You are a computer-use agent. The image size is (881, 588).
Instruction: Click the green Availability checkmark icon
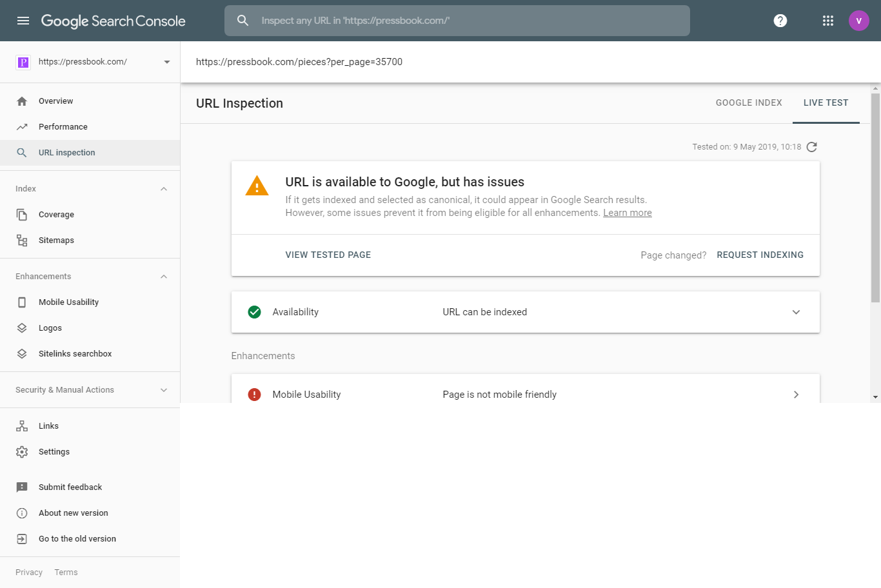tap(255, 312)
